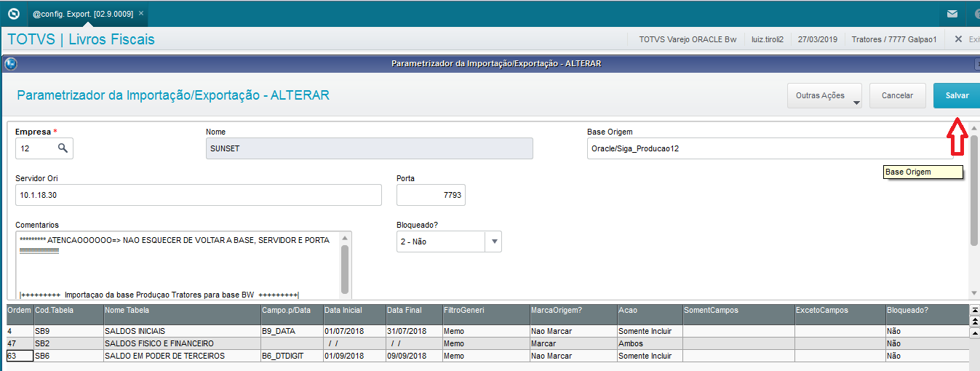
Task: Click the window icon left of the dialog title
Action: [x=10, y=63]
